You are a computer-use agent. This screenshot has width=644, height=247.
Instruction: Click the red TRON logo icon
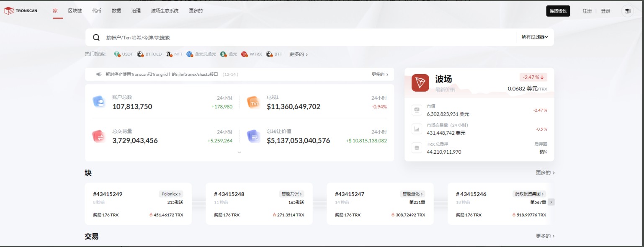click(x=420, y=83)
